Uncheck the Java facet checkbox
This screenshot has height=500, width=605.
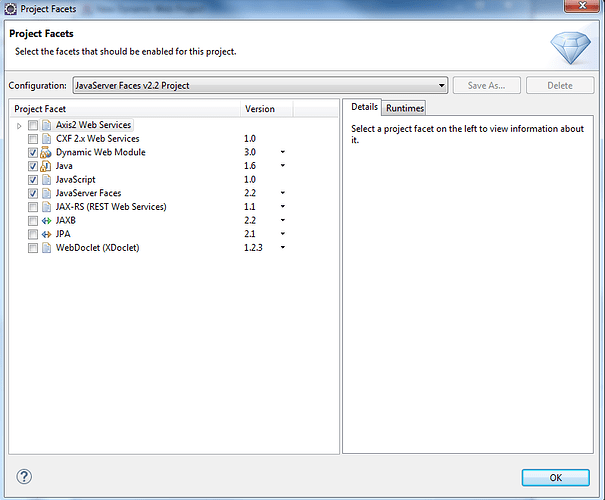[33, 166]
